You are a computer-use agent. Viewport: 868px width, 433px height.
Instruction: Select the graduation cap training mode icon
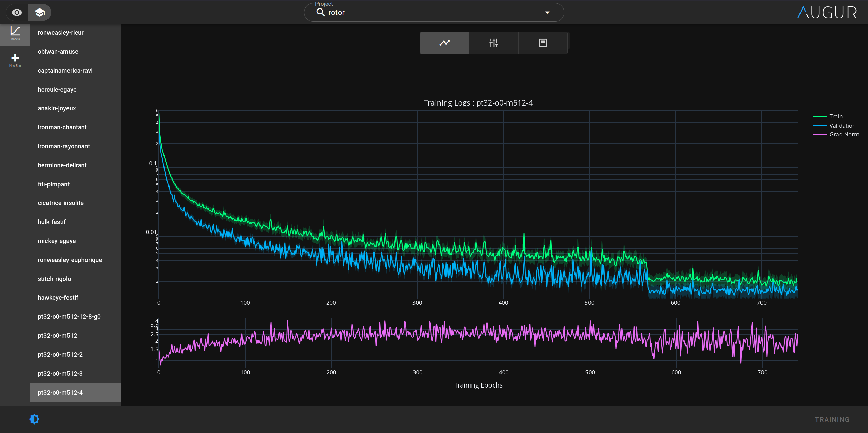click(x=40, y=13)
